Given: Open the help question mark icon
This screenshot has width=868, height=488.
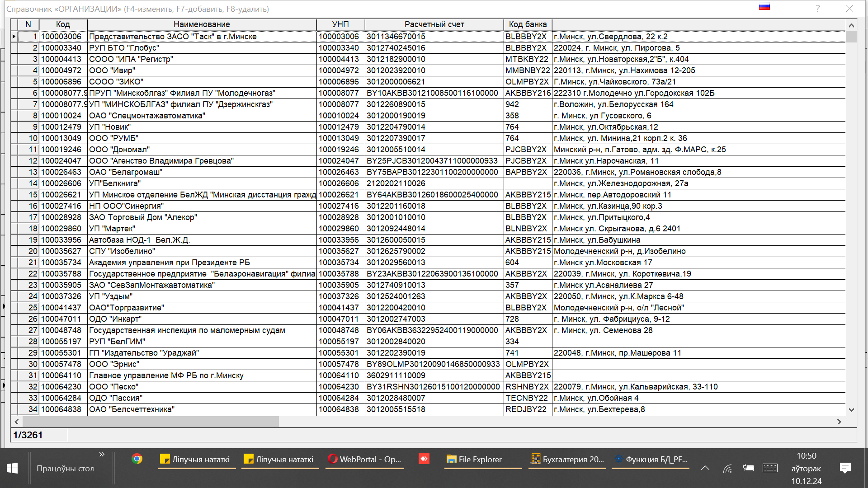Looking at the screenshot, I should click(x=818, y=9).
